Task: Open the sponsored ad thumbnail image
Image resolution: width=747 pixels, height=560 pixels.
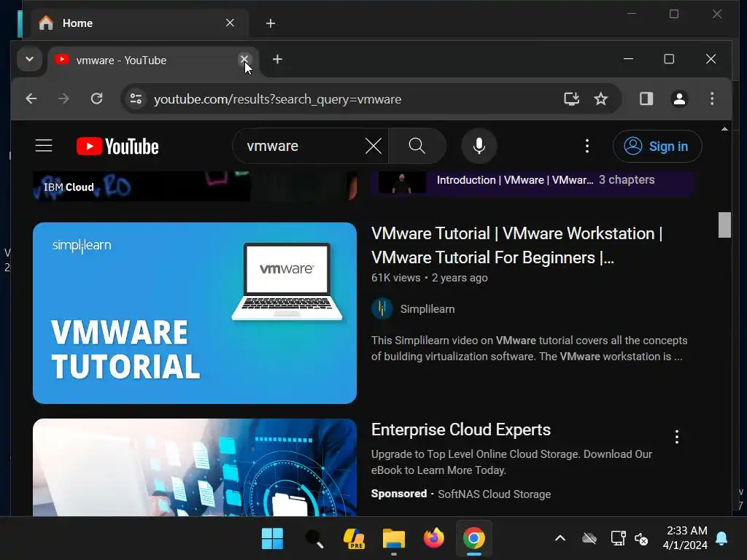Action: (194, 467)
